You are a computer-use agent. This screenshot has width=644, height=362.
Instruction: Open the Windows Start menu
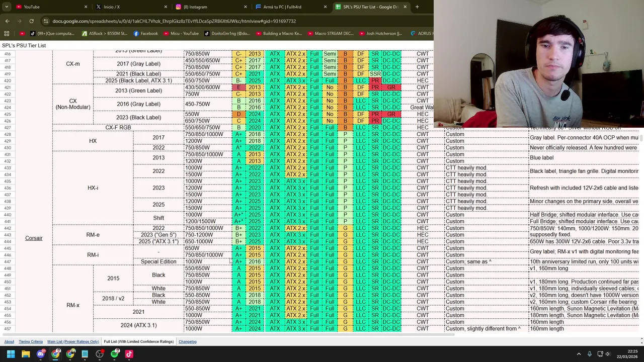[11, 354]
